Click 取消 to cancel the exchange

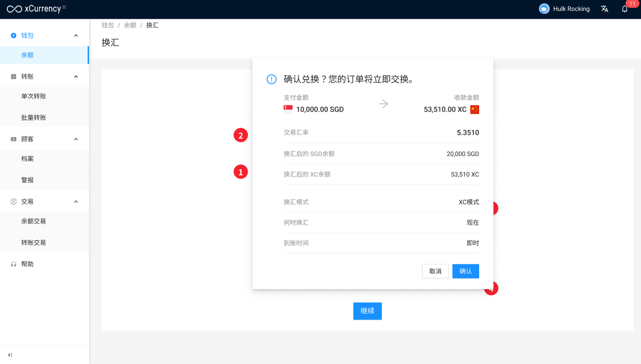[x=435, y=271]
